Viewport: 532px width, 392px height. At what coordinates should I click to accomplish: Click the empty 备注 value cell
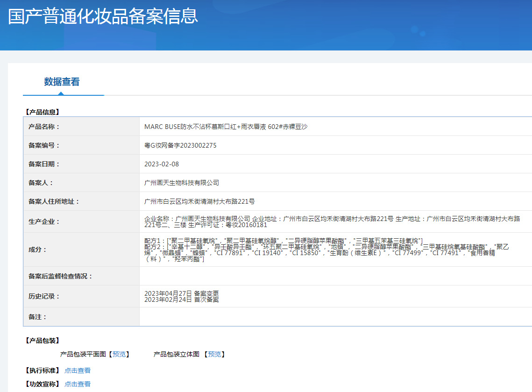[335, 317]
